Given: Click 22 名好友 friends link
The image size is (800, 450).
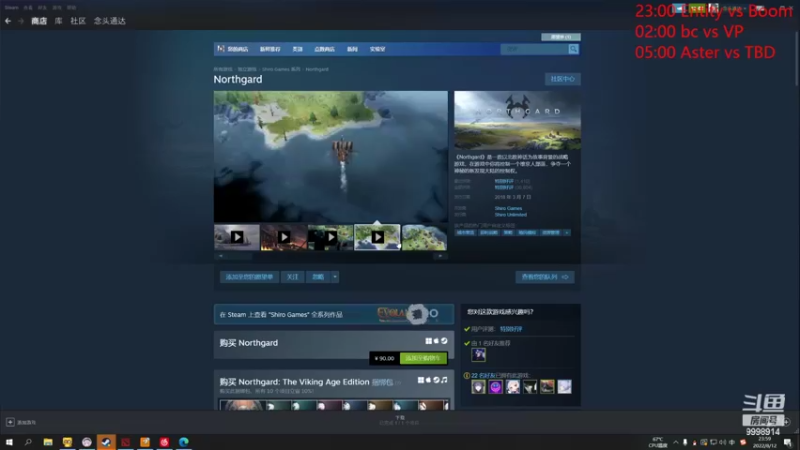Looking at the screenshot, I should 483,376.
